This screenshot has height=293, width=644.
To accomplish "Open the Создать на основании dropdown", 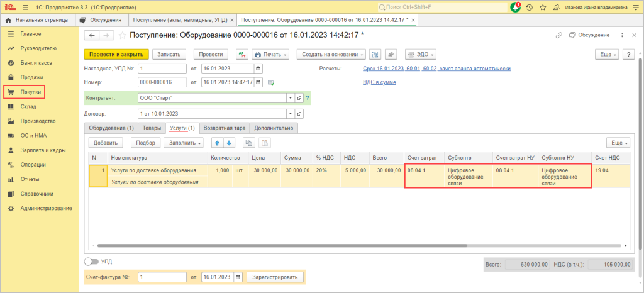I will click(x=331, y=55).
